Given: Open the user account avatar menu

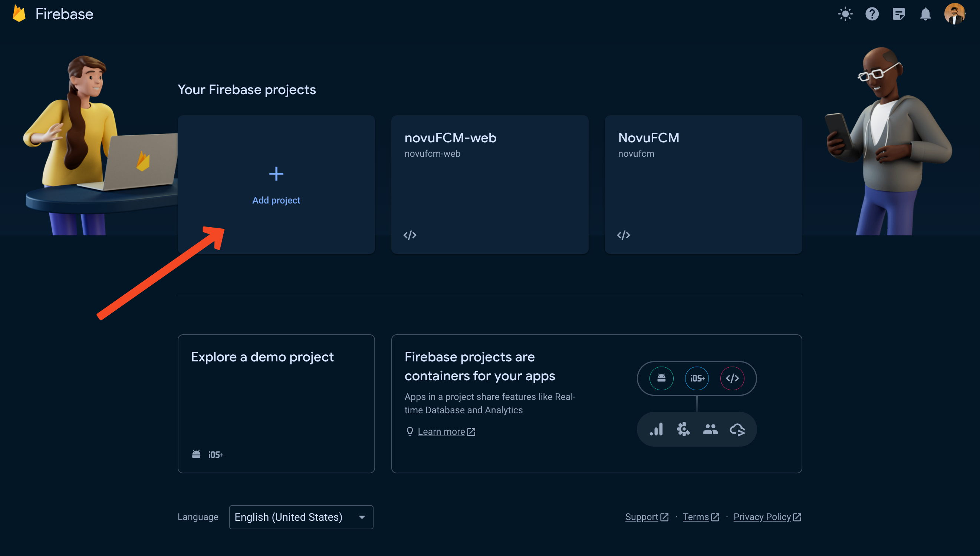Looking at the screenshot, I should click(954, 14).
